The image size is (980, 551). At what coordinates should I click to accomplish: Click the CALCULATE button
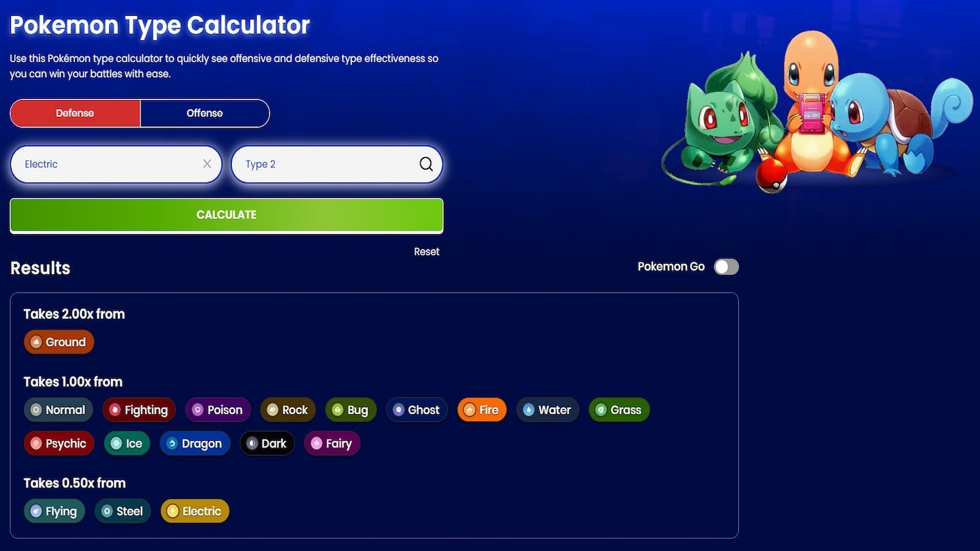(226, 215)
